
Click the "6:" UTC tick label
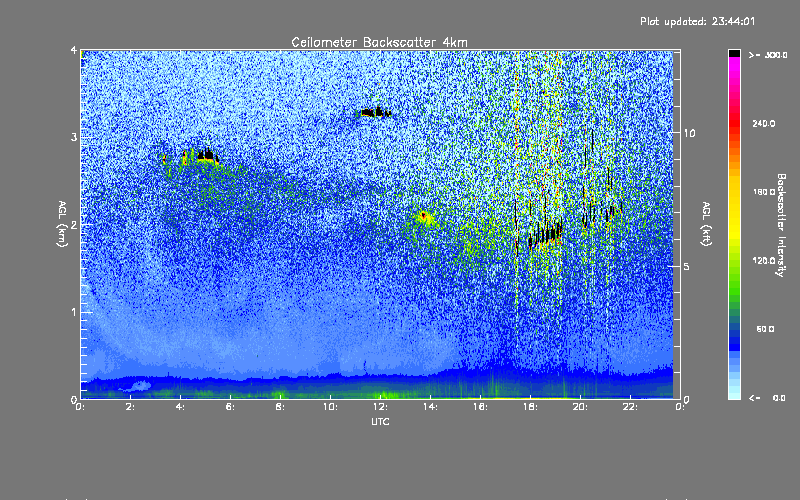(x=230, y=407)
